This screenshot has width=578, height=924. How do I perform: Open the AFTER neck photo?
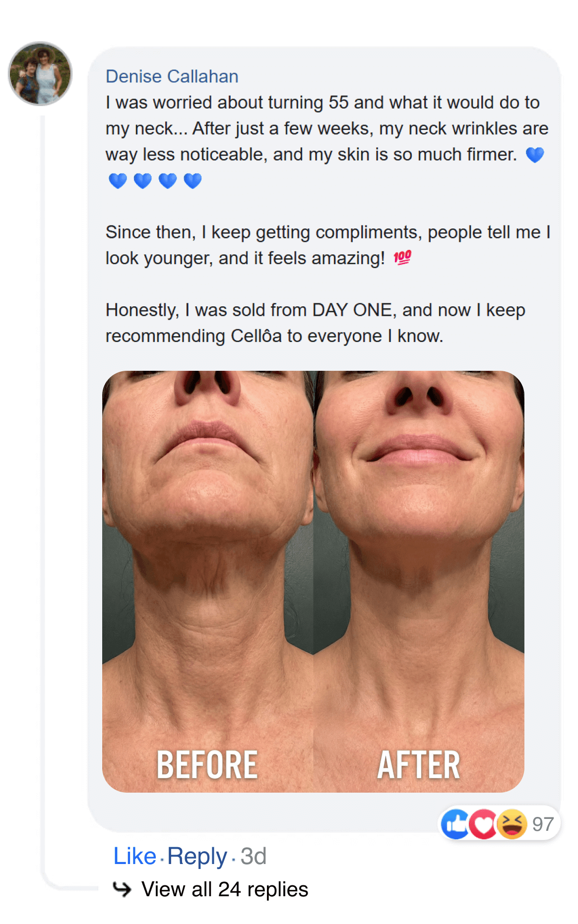click(419, 570)
